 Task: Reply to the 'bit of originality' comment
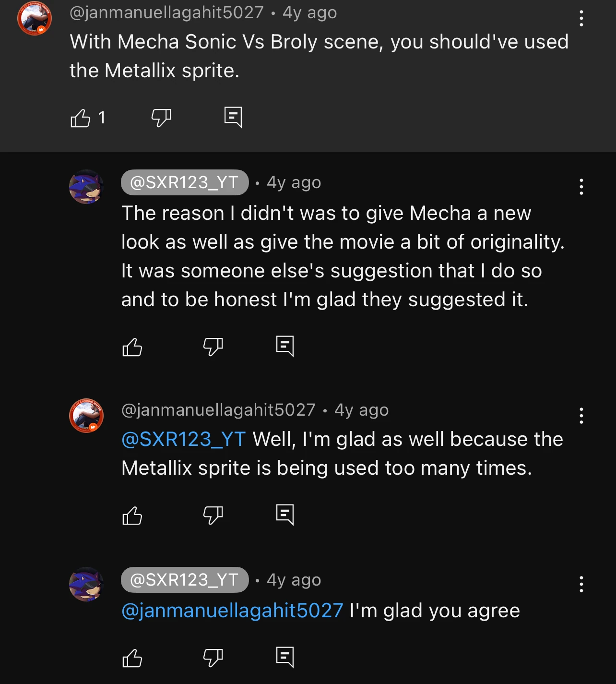coord(285,346)
